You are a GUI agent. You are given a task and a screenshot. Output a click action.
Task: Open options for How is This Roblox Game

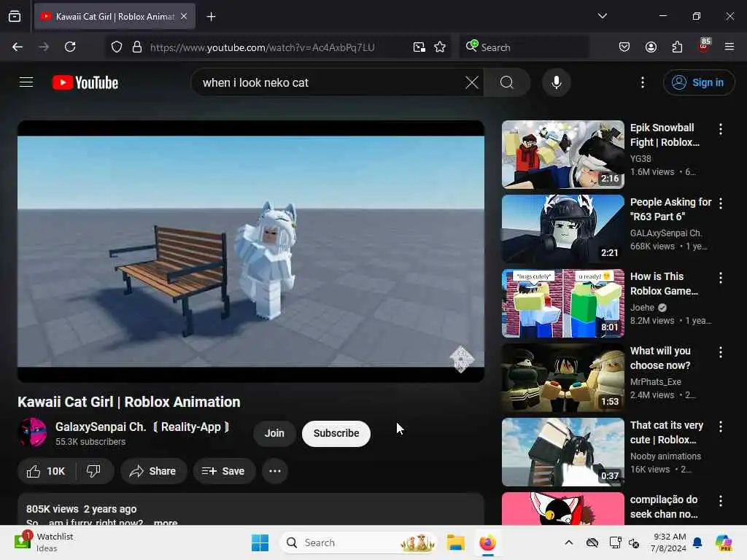coord(721,278)
